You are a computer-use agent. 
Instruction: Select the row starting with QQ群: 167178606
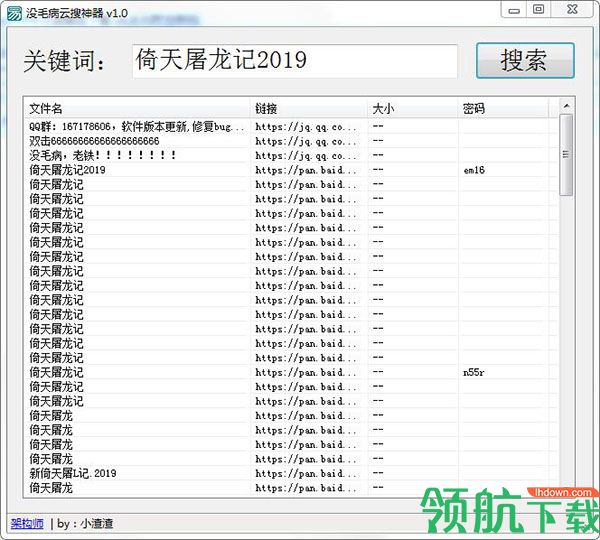tap(291, 127)
